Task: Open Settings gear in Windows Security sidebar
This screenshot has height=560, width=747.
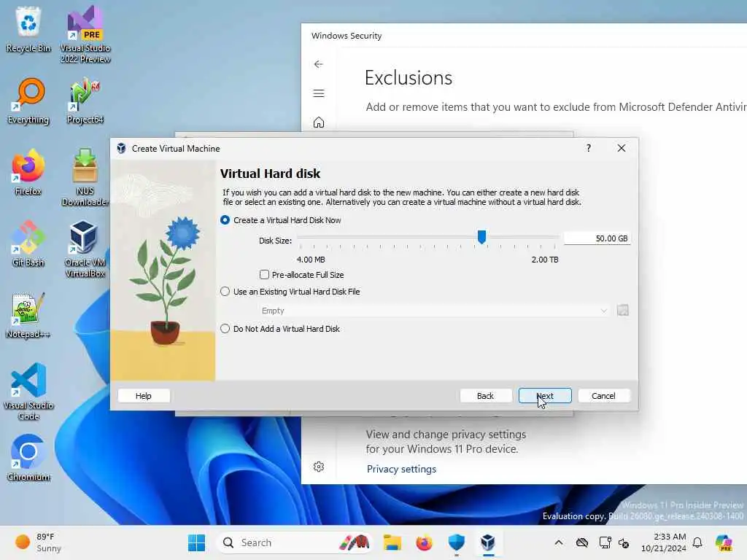Action: click(319, 467)
